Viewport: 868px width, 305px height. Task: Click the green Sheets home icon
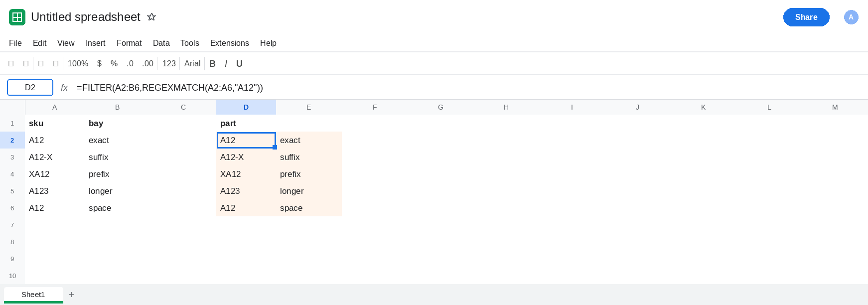[17, 17]
